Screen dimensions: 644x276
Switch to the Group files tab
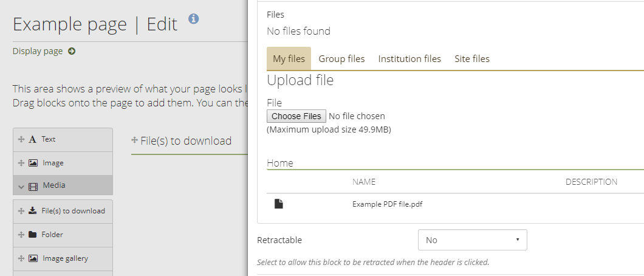click(341, 59)
